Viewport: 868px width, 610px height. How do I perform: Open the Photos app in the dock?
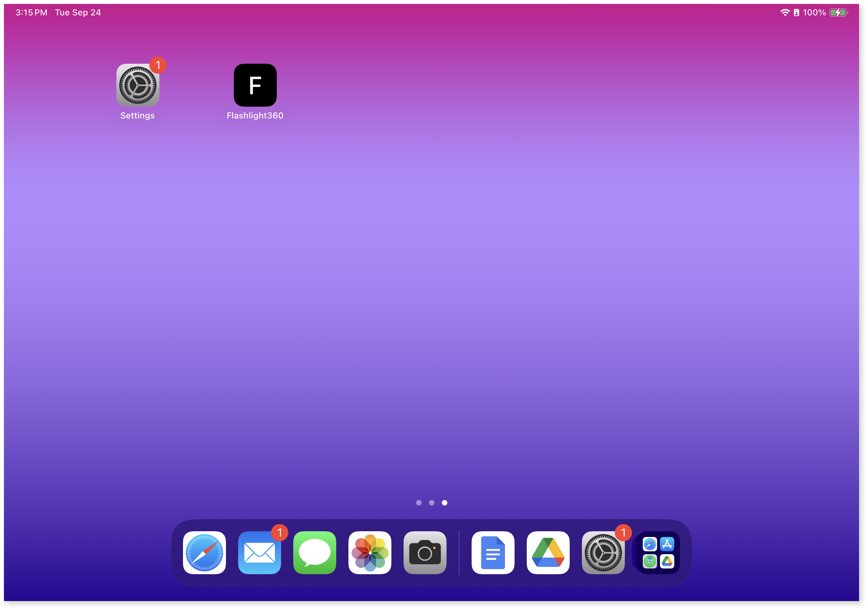pos(370,553)
